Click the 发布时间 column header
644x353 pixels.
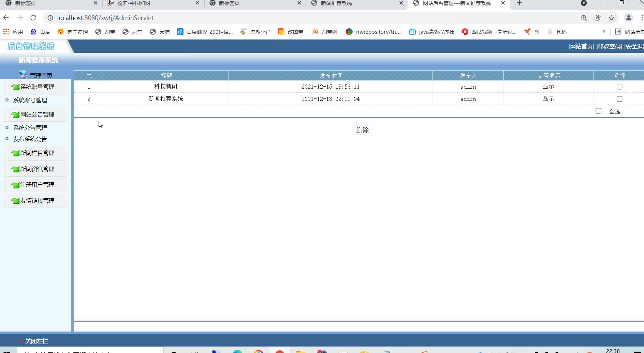click(331, 76)
